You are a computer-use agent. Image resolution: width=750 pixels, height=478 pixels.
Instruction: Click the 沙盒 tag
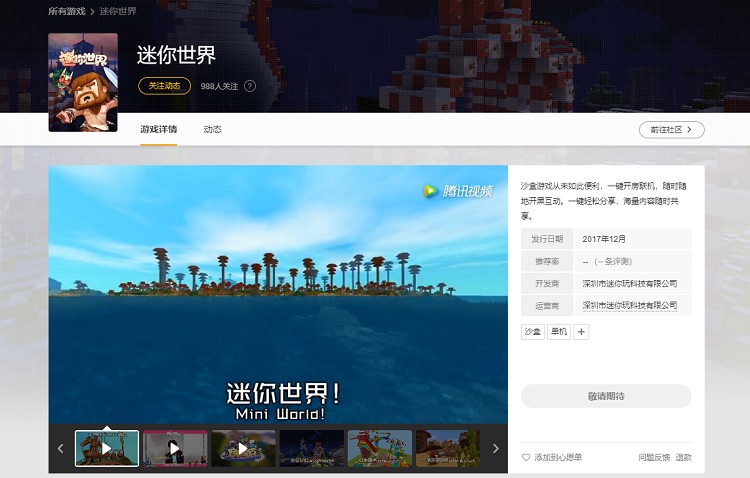pos(533,332)
